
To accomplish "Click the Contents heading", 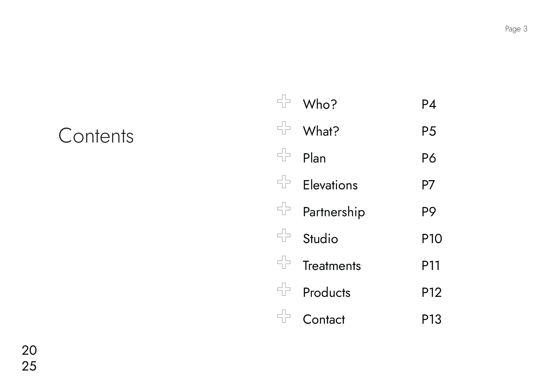I will click(96, 136).
